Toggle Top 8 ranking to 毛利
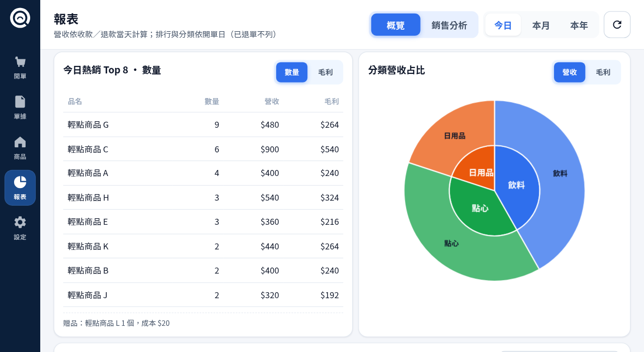Image resolution: width=644 pixels, height=352 pixels. point(326,72)
